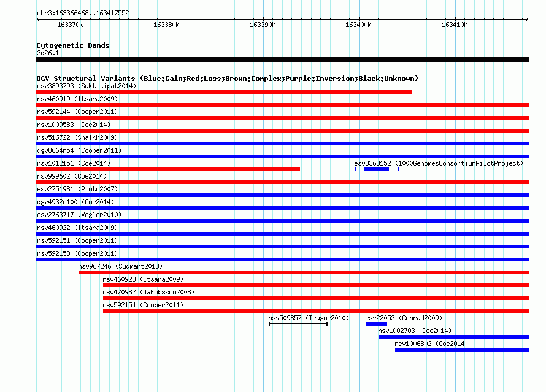Select the small blue esv3363152 gain glyph
This screenshot has height=392, width=546.
click(x=377, y=169)
